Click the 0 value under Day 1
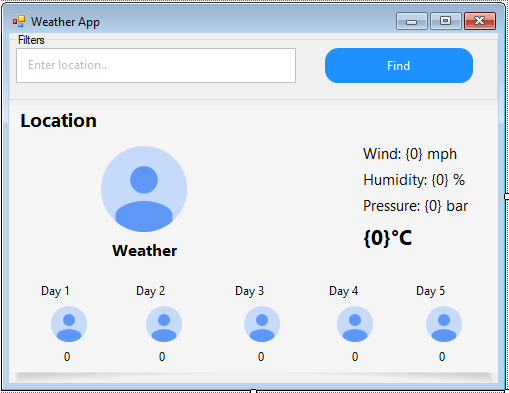This screenshot has width=509, height=393. coord(67,357)
